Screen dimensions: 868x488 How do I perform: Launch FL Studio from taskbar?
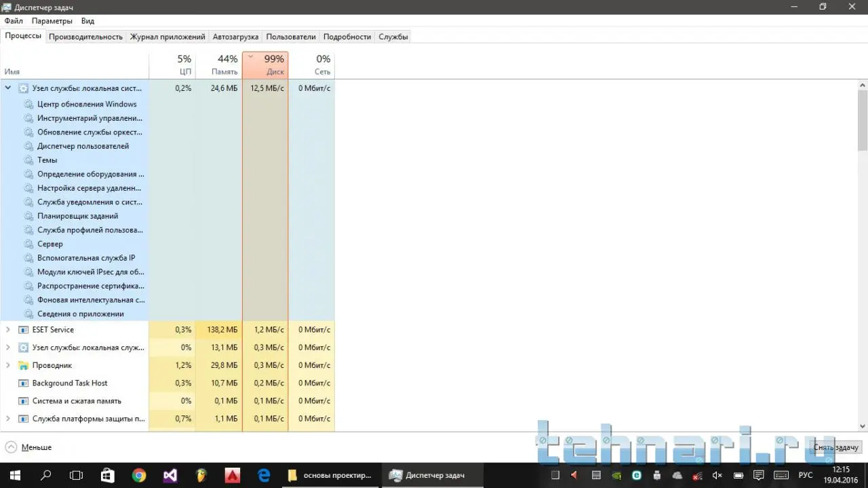(201, 475)
